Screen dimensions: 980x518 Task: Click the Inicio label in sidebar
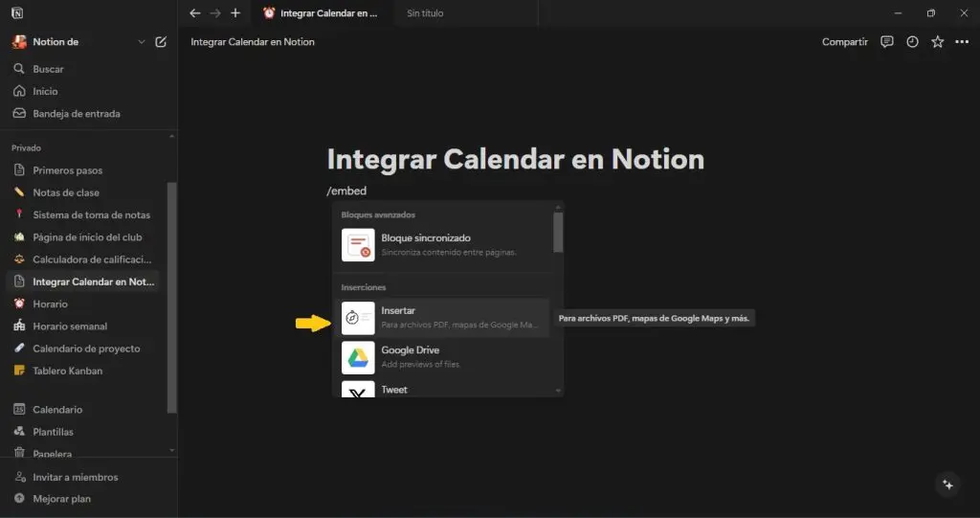tap(45, 91)
